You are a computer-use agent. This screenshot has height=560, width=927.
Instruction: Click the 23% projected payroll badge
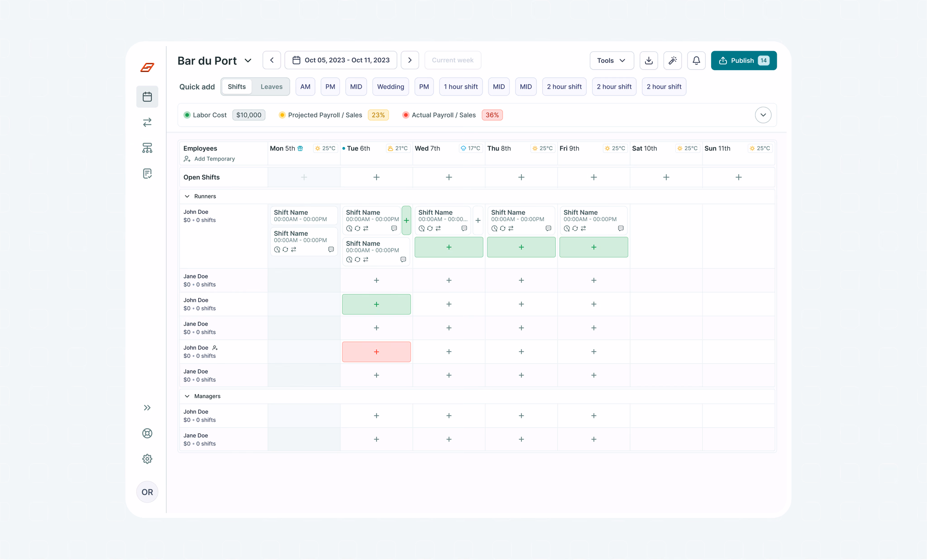coord(378,115)
